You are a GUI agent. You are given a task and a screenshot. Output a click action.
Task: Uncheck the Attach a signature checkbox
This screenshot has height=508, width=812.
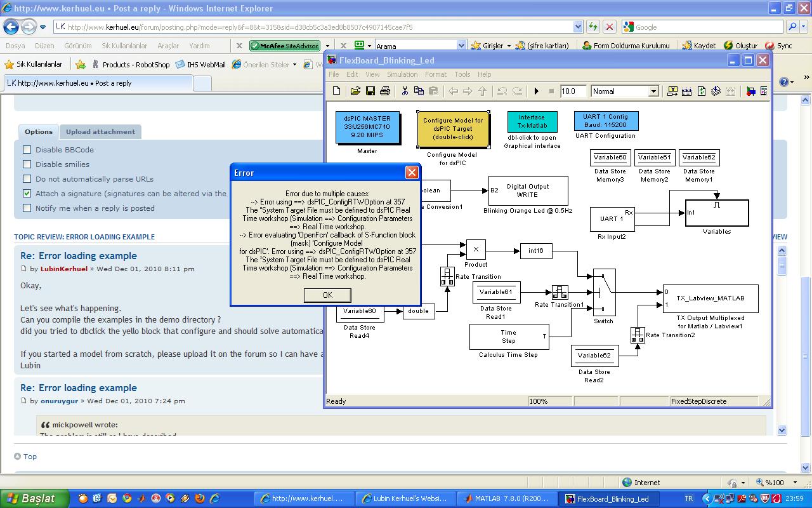27,194
